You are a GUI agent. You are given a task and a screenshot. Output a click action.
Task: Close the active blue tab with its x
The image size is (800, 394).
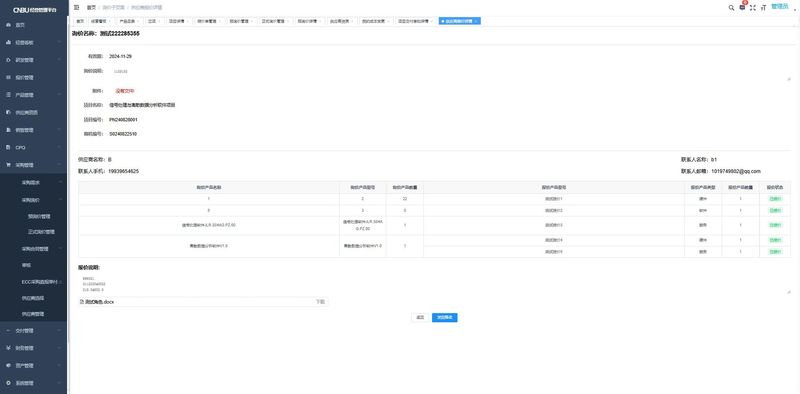point(476,21)
